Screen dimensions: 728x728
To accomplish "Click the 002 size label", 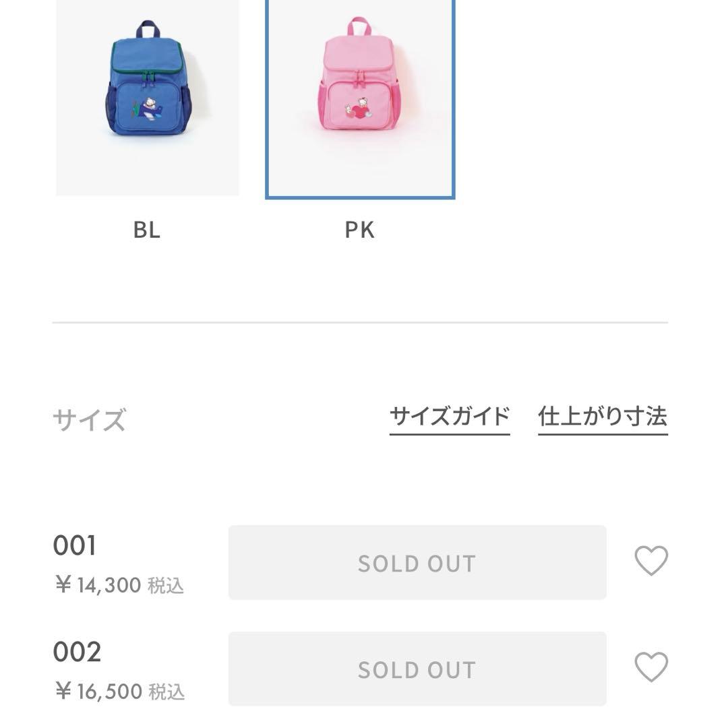I will [x=77, y=652].
